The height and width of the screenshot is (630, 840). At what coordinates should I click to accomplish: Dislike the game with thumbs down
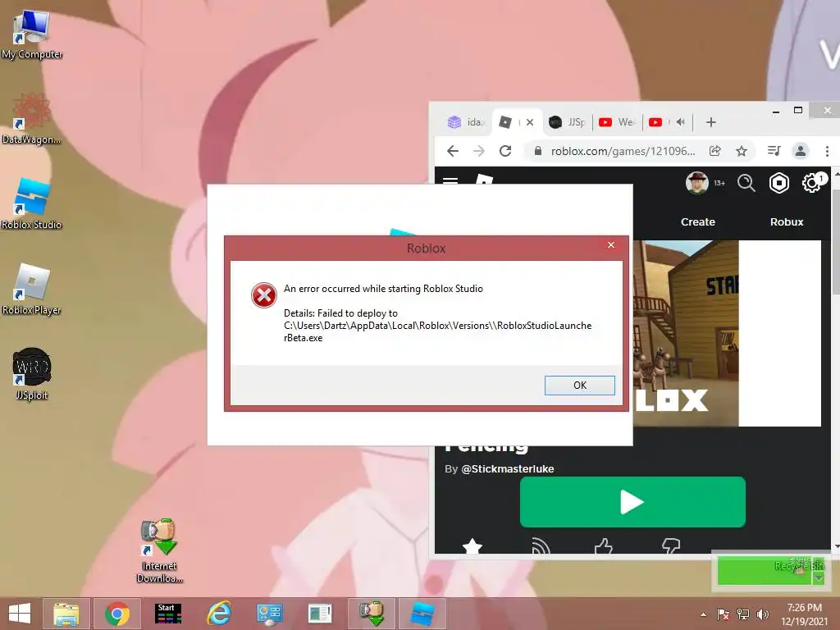click(x=671, y=546)
